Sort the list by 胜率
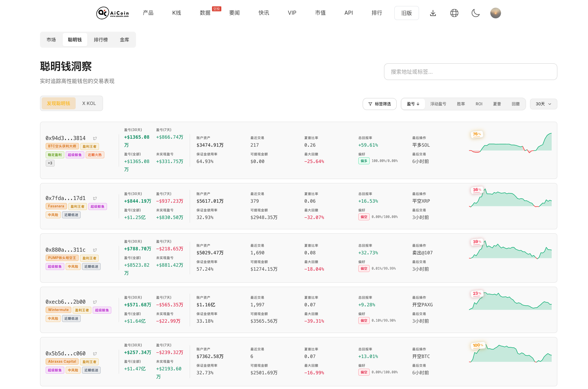Screen dimensions: 588x389 click(461, 104)
